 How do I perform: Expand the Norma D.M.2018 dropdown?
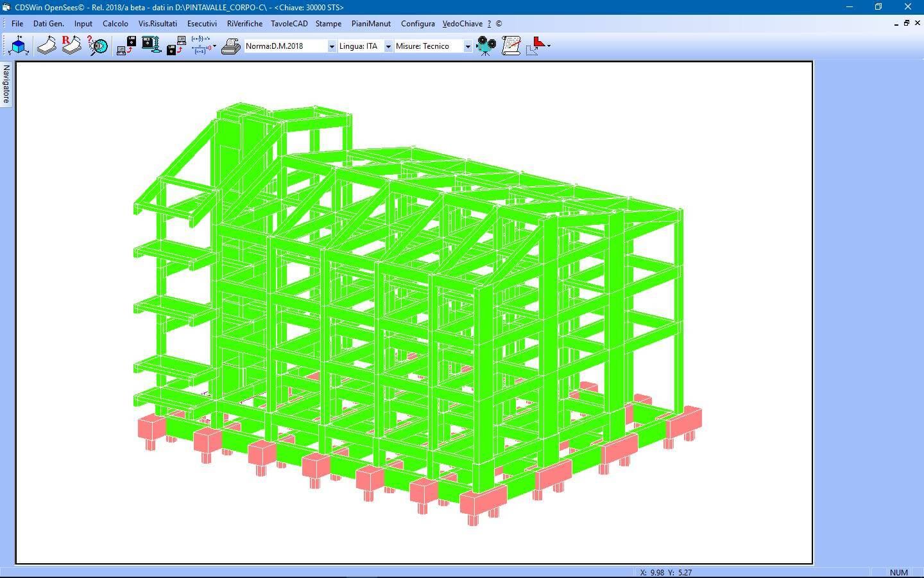(x=332, y=46)
